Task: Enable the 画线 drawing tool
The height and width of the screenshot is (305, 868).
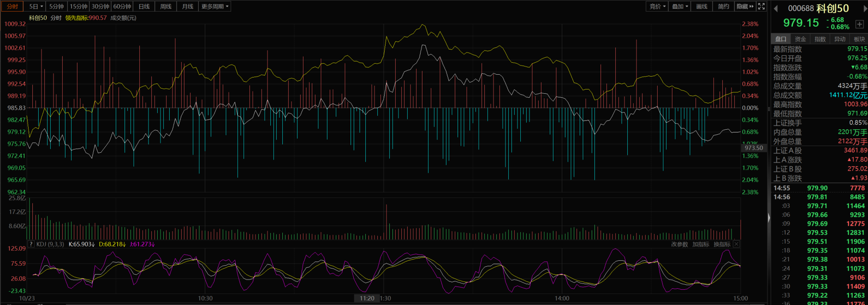Action: [702, 6]
